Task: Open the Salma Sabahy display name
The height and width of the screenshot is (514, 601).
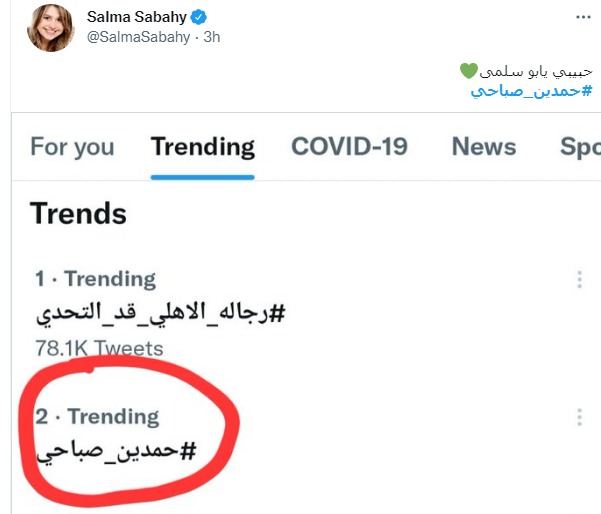Action: pos(136,17)
